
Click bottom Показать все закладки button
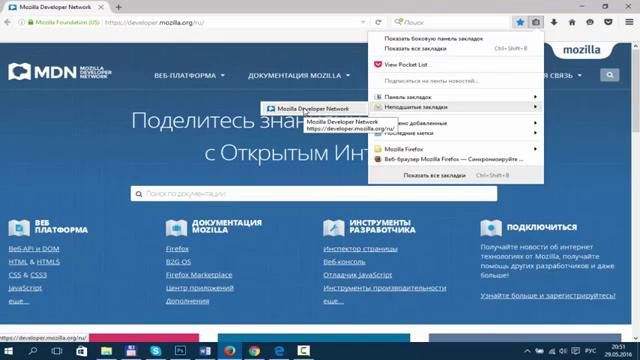456,175
